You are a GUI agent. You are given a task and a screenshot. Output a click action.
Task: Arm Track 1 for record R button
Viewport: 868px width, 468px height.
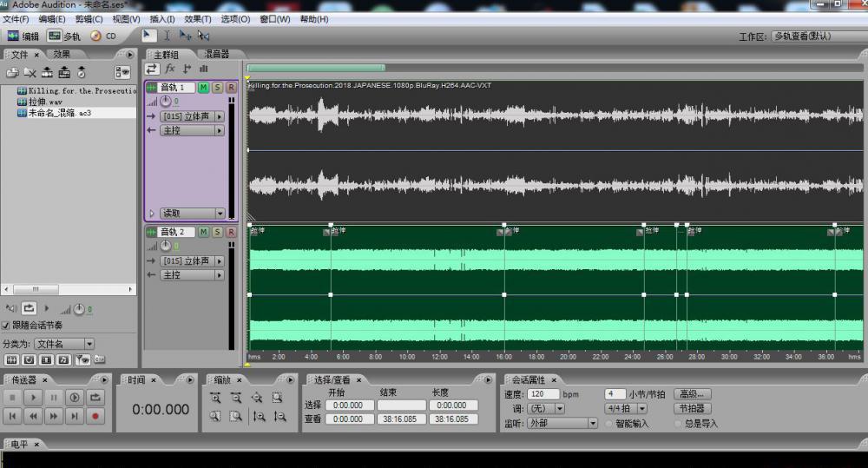(232, 88)
